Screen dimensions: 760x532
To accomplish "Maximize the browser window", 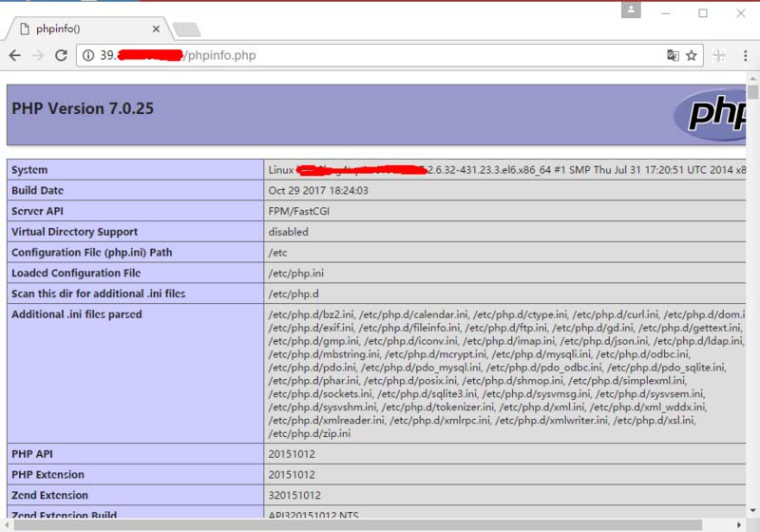I will coord(703,12).
